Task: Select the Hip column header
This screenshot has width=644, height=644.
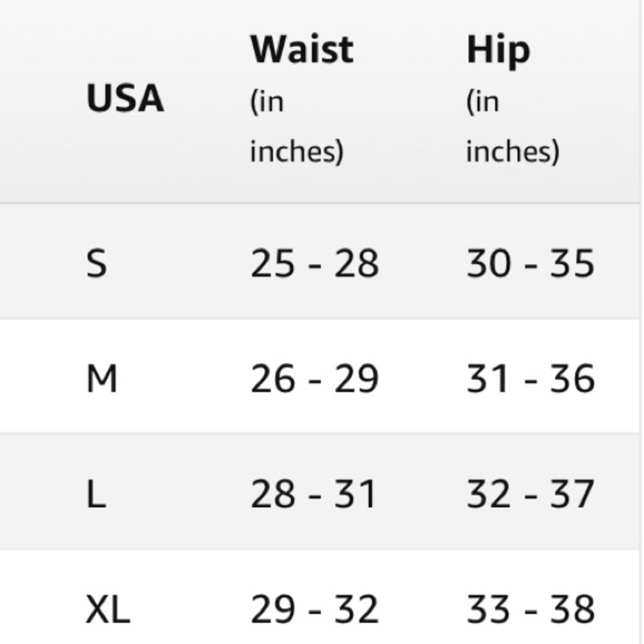Action: click(x=513, y=99)
